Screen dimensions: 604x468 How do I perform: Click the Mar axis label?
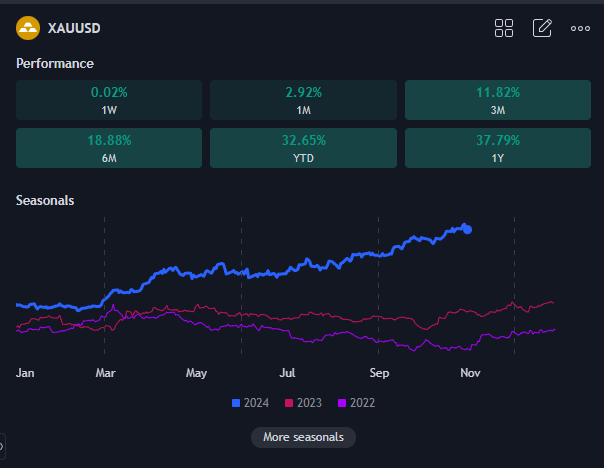[105, 373]
